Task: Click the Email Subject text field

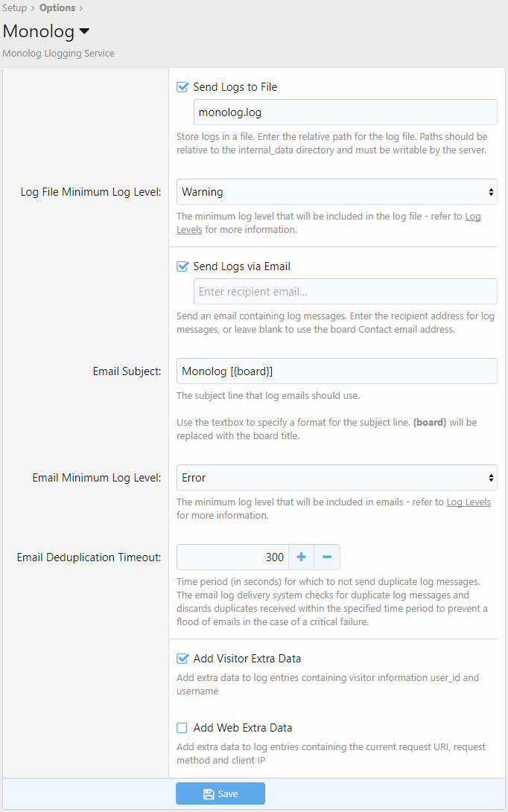Action: click(337, 371)
